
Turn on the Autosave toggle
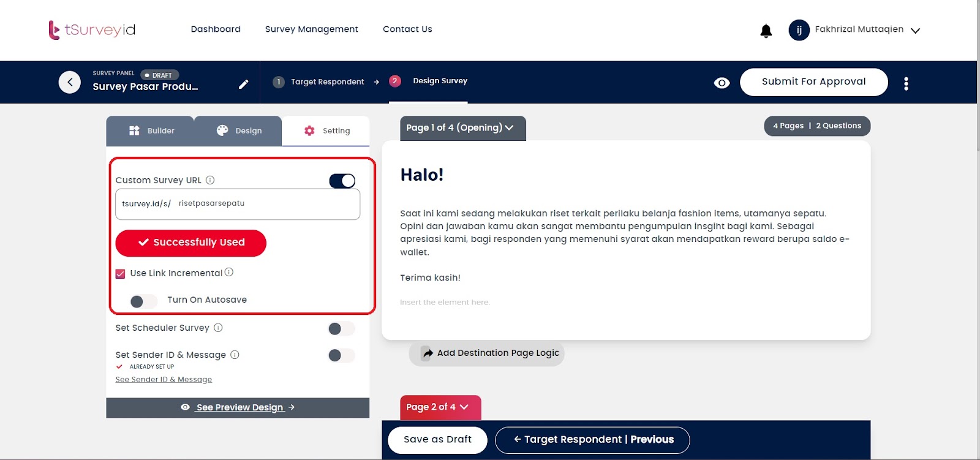tap(143, 301)
